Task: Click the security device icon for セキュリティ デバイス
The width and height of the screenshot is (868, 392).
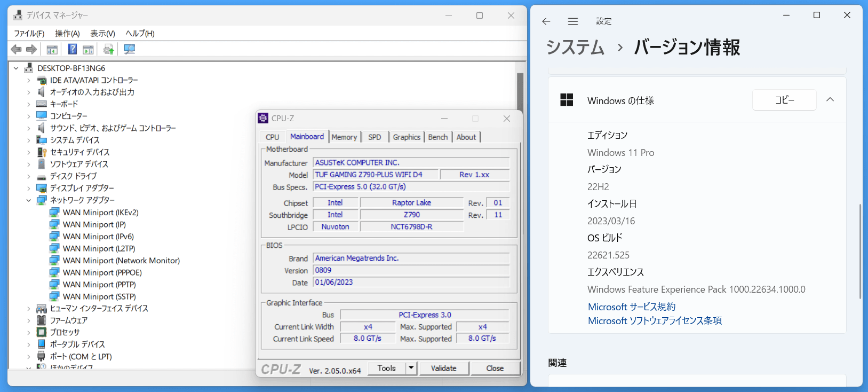Action: coord(42,152)
